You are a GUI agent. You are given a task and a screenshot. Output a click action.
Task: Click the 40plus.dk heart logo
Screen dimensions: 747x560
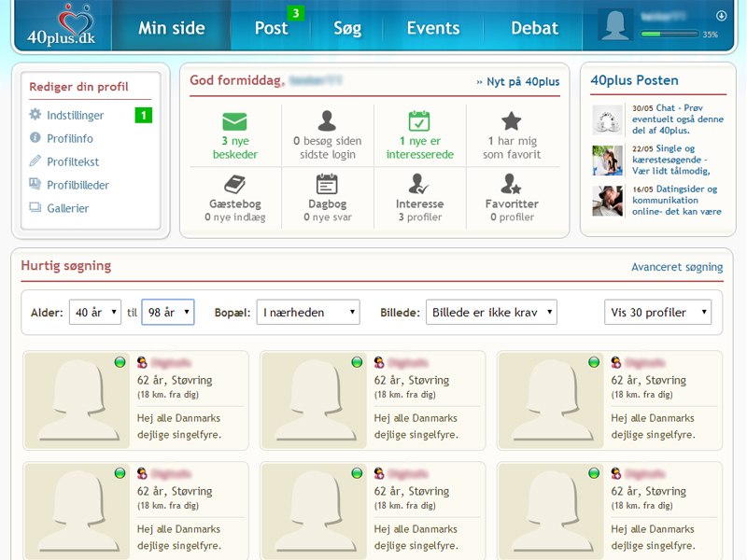coord(62,25)
